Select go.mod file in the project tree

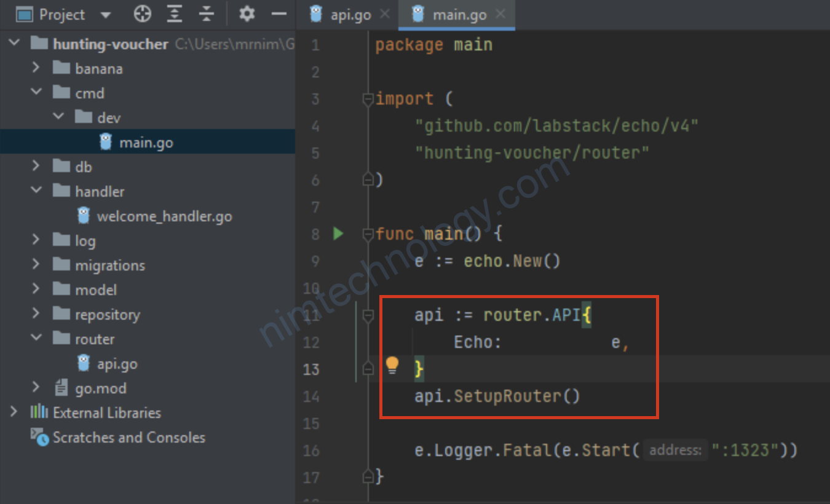pyautogui.click(x=100, y=388)
